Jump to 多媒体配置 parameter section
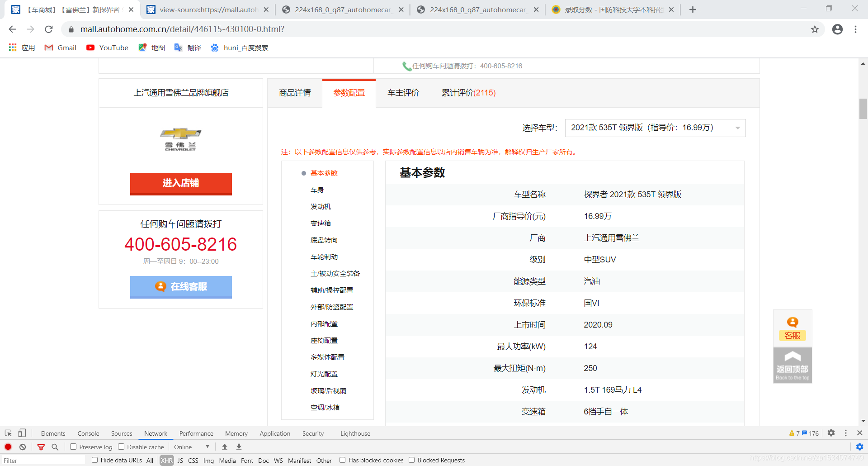The width and height of the screenshot is (868, 466). pyautogui.click(x=327, y=357)
